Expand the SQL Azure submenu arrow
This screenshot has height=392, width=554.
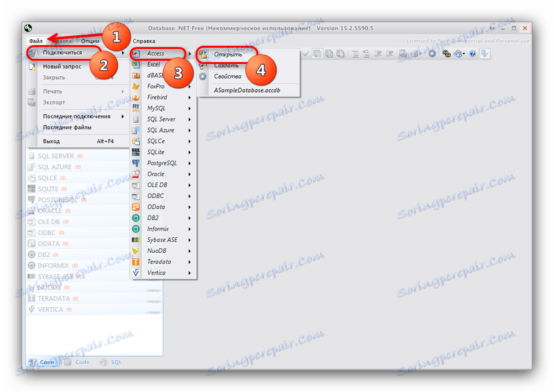[190, 130]
